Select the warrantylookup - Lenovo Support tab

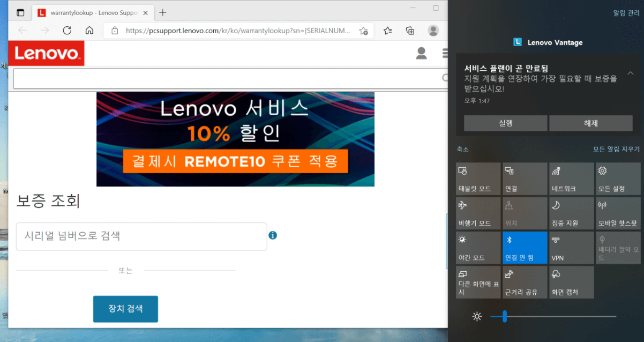tap(93, 12)
